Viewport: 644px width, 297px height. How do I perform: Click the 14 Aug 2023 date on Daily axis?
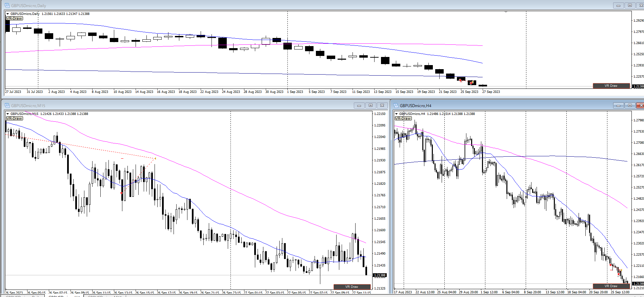click(144, 92)
